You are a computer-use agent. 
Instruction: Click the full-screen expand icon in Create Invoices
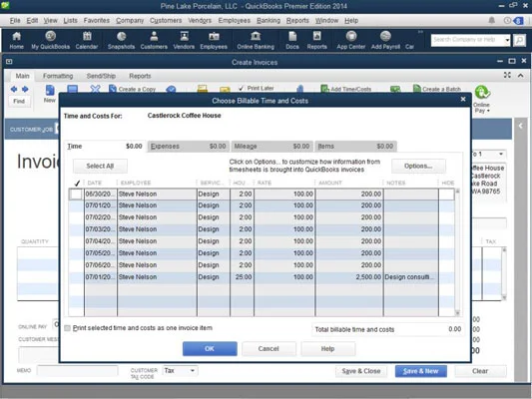click(507, 75)
